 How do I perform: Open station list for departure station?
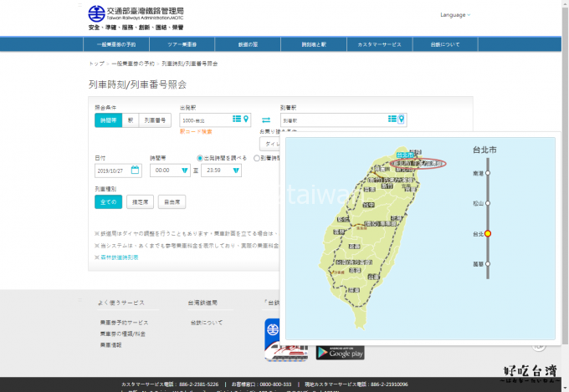coord(237,120)
